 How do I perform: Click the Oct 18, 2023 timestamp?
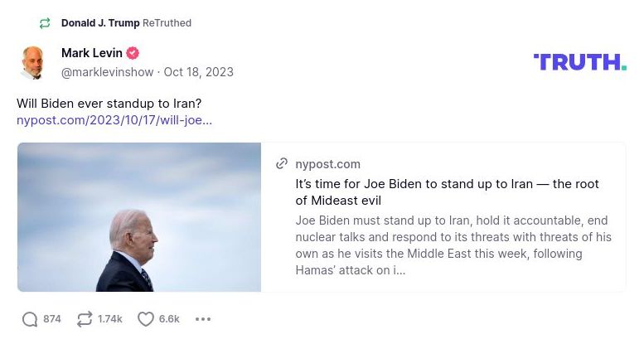tap(199, 72)
